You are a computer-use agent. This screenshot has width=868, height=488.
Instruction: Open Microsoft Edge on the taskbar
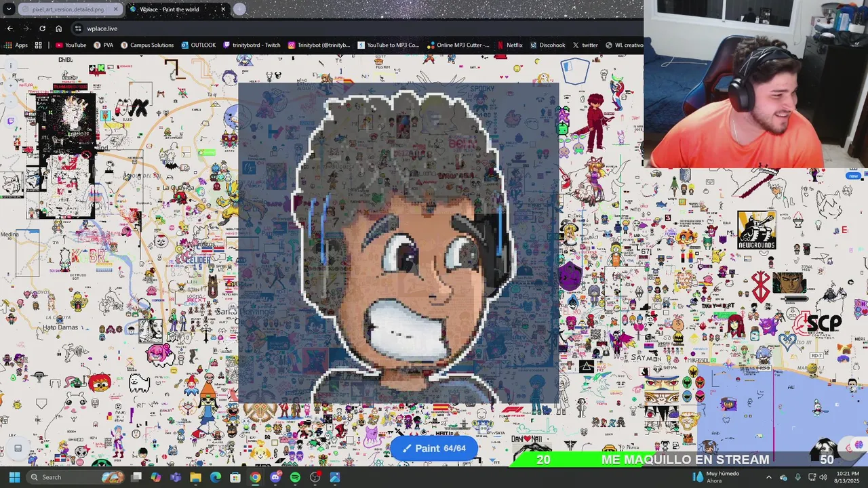coord(216,477)
